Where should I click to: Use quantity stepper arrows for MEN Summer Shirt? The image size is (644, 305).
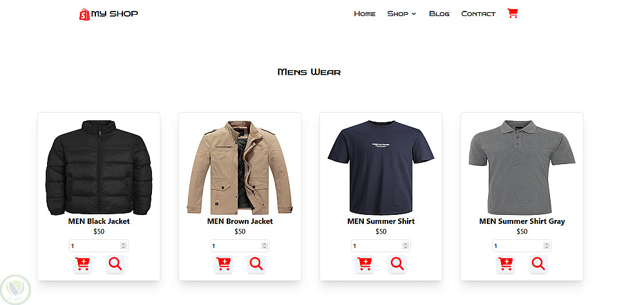pyautogui.click(x=405, y=246)
